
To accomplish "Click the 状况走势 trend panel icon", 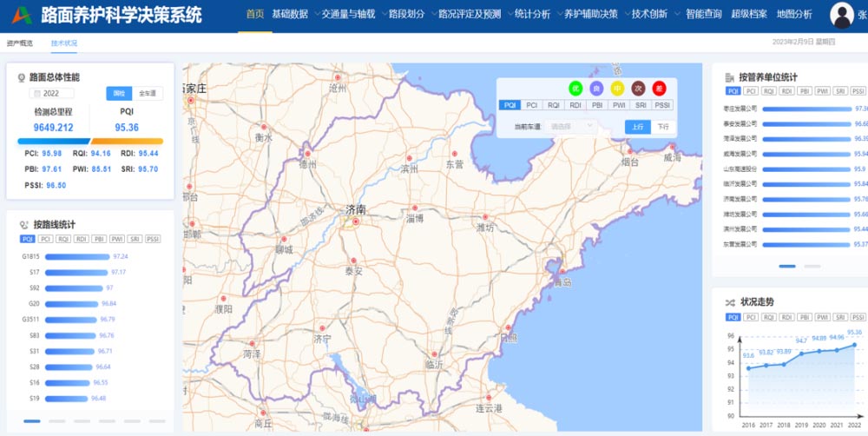I will [x=730, y=302].
